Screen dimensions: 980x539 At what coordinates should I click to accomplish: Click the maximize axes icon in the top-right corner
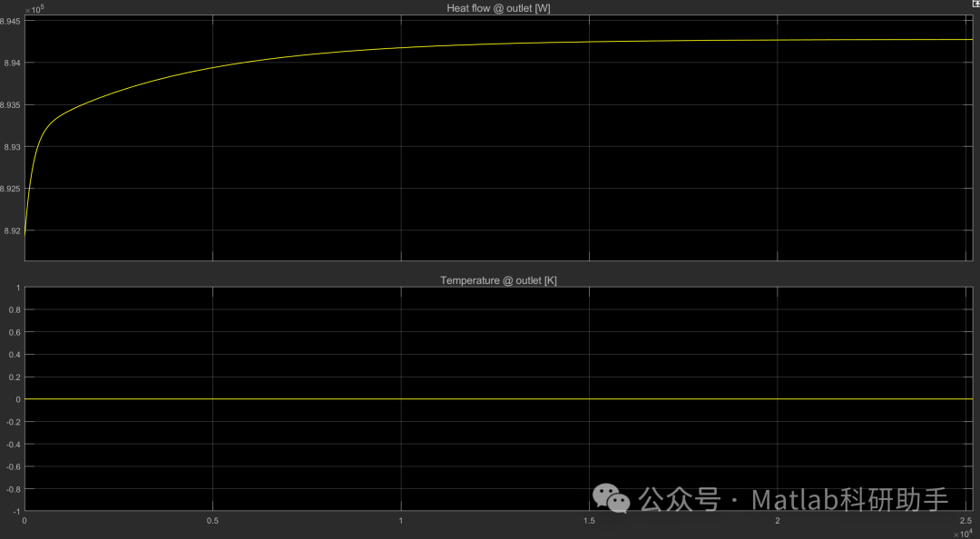point(975,4)
